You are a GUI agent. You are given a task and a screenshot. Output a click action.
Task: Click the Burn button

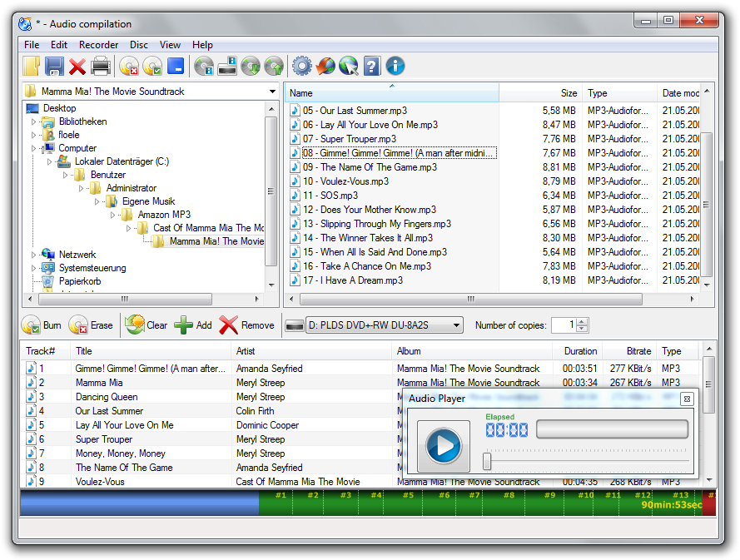(x=43, y=325)
